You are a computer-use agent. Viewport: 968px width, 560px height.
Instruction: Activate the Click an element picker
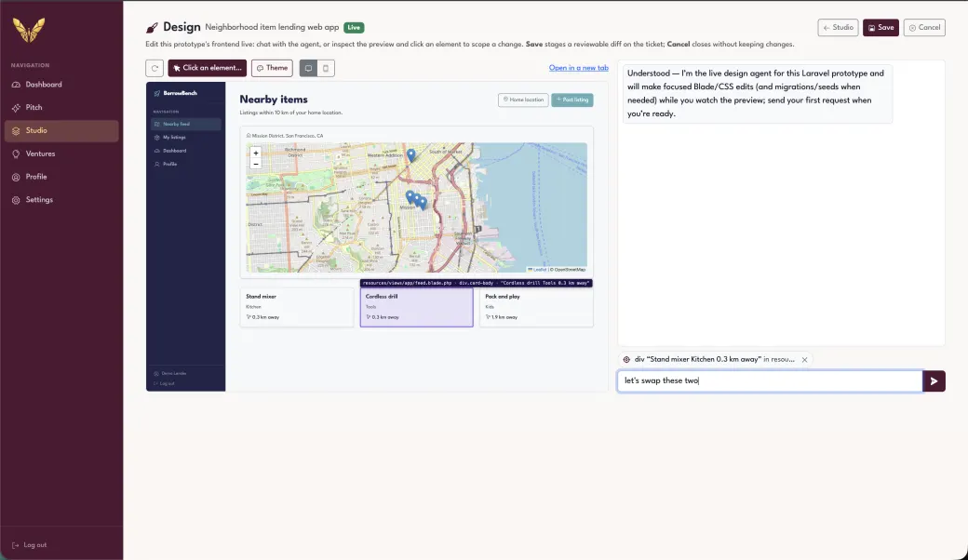coord(207,68)
